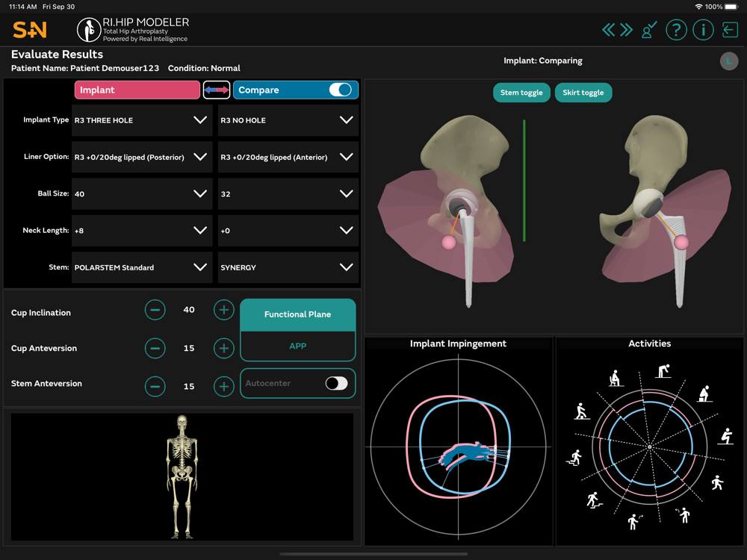
Task: Click the L side indicator circle
Action: [x=728, y=61]
